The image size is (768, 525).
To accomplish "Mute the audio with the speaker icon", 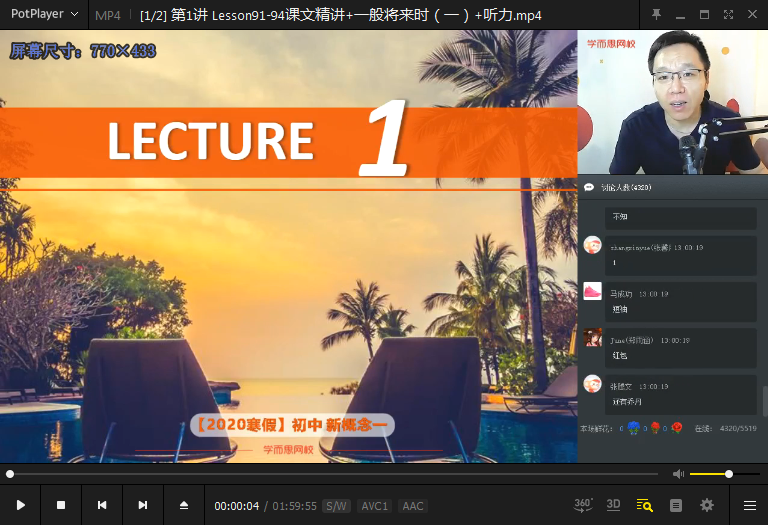I will tap(678, 474).
